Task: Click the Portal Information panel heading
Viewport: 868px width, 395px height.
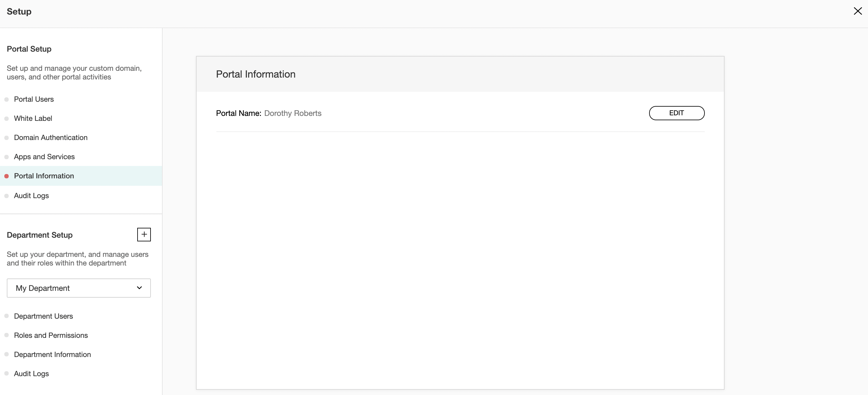Action: coord(255,74)
